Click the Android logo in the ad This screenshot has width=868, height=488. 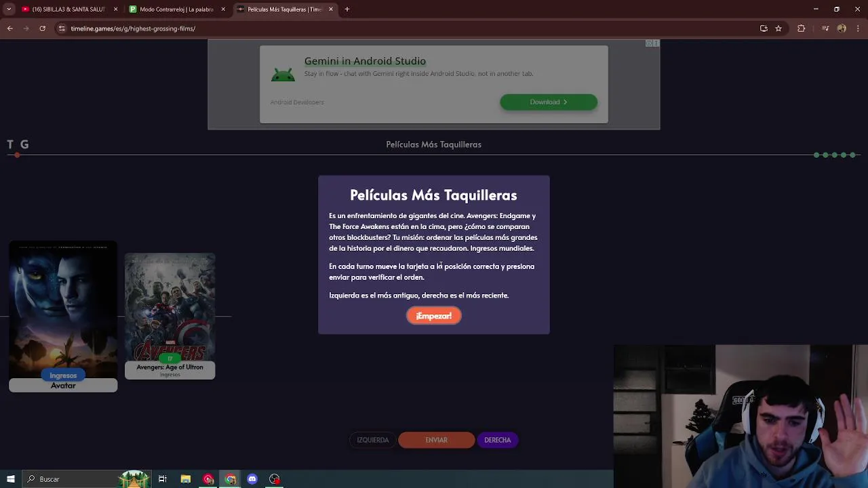pos(283,74)
